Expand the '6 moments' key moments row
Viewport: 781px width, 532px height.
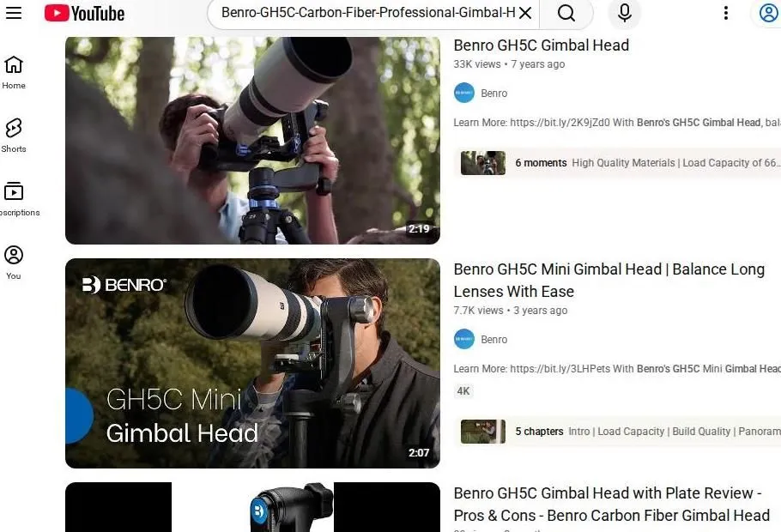coord(618,163)
